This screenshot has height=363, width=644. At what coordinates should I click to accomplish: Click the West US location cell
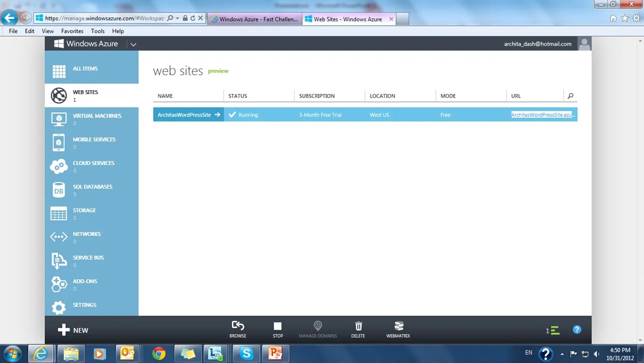pyautogui.click(x=400, y=114)
